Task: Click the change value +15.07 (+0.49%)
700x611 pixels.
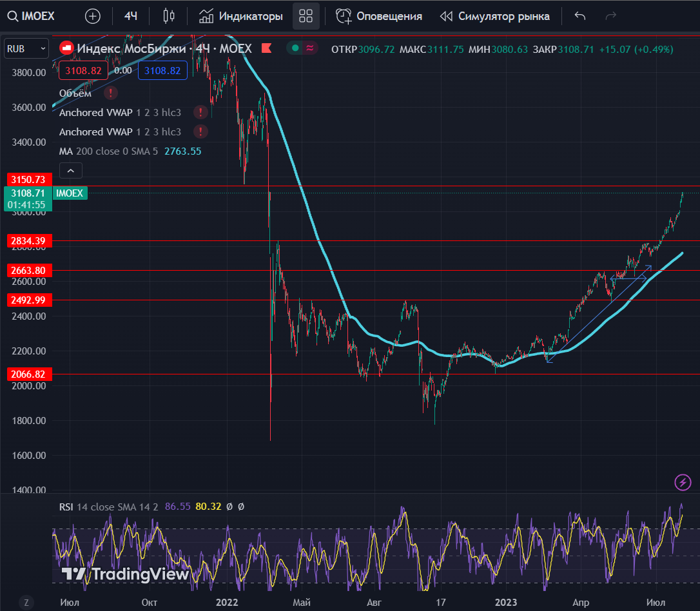Action: click(636, 49)
